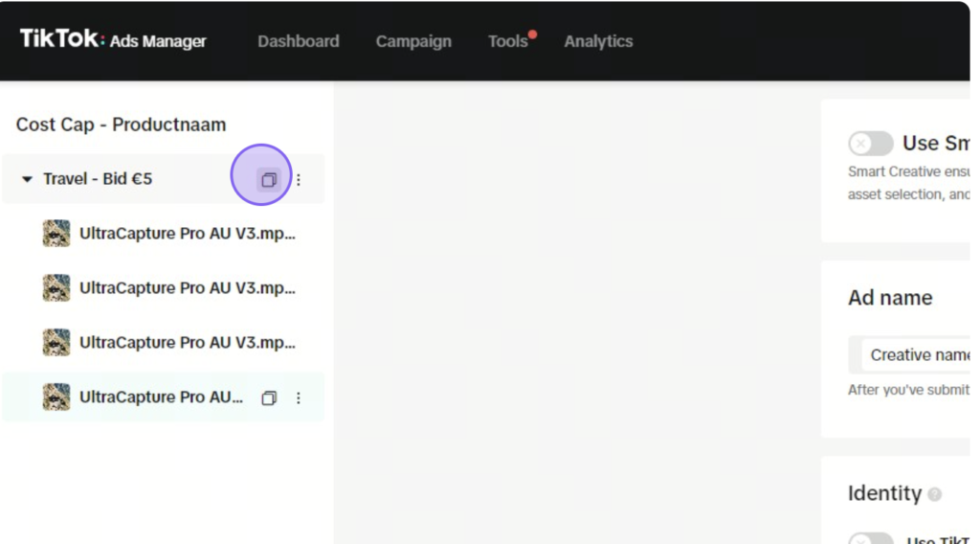The width and height of the screenshot is (980, 544).
Task: Toggle the Use TikTok identity switch
Action: [870, 539]
